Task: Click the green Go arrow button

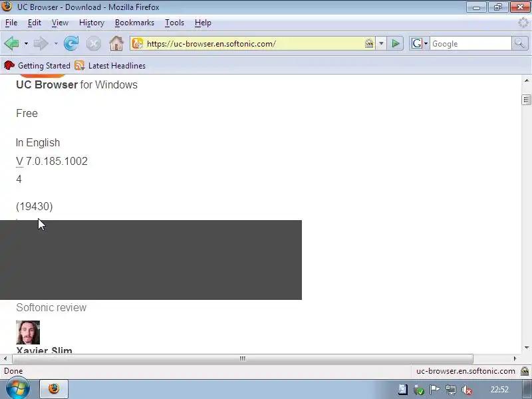Action: (x=395, y=43)
